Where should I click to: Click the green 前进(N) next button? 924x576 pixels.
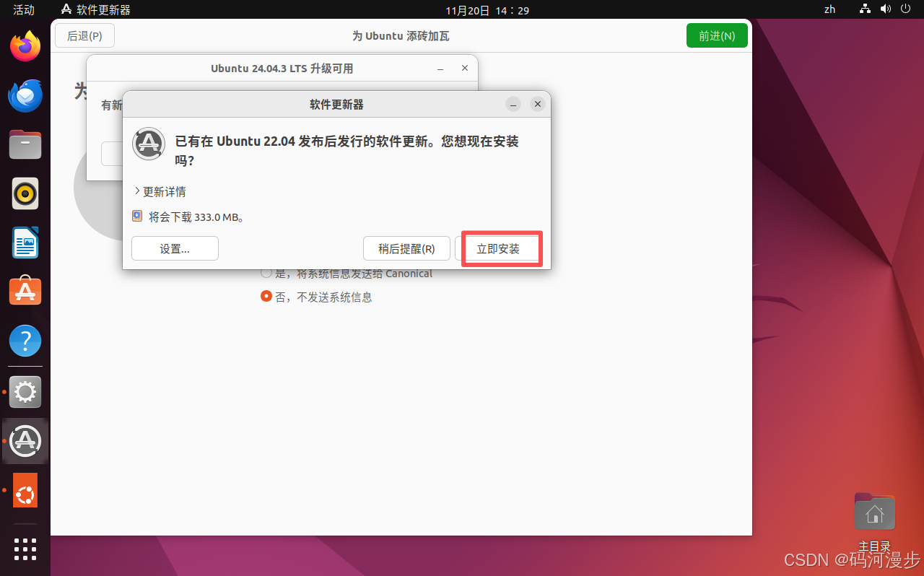(x=717, y=35)
